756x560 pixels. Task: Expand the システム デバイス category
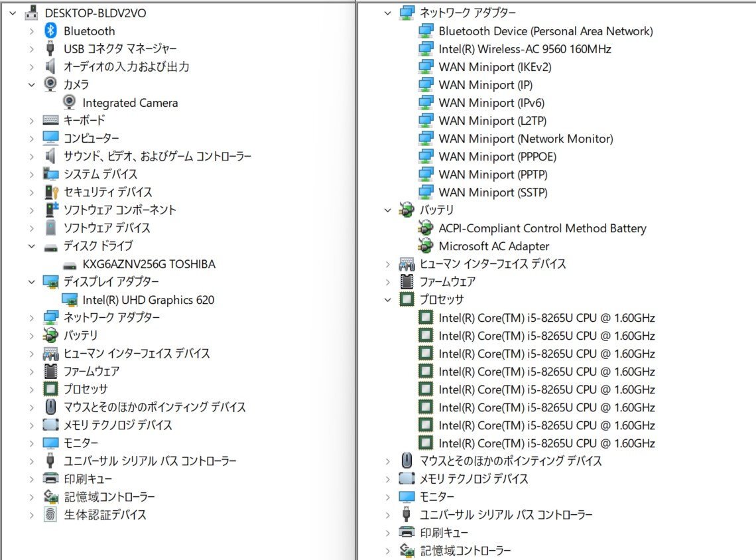click(x=31, y=174)
